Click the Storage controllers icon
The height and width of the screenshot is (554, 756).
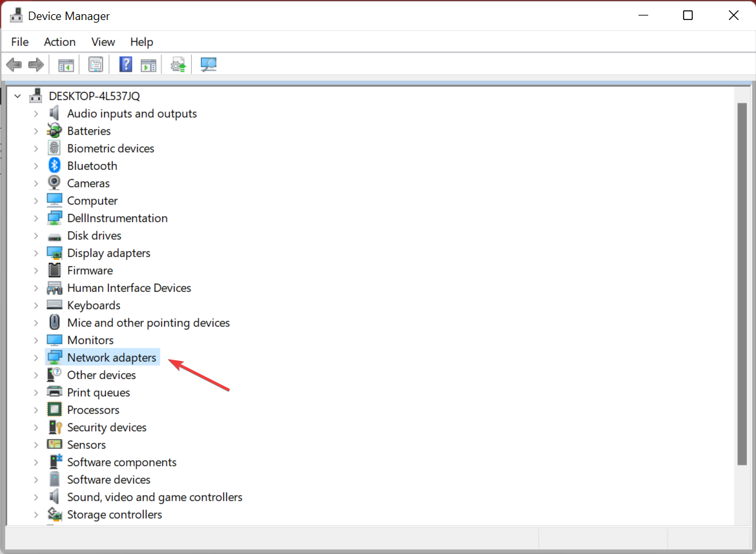(x=54, y=514)
